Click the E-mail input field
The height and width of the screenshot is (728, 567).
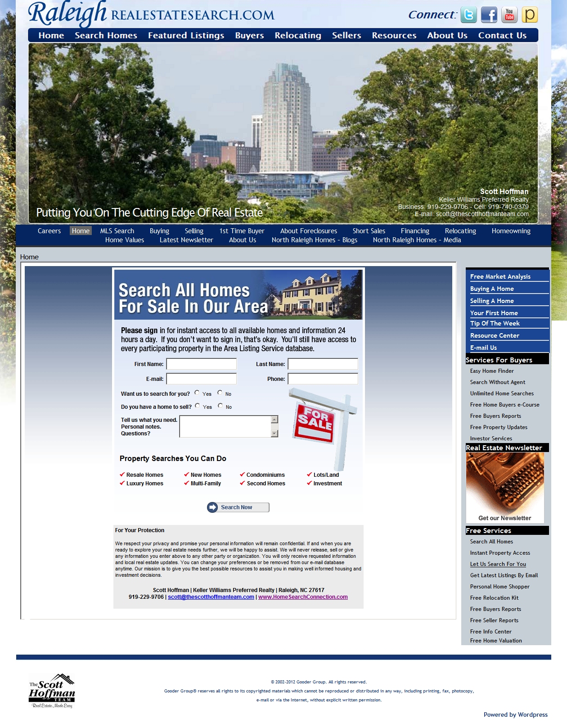pyautogui.click(x=202, y=379)
